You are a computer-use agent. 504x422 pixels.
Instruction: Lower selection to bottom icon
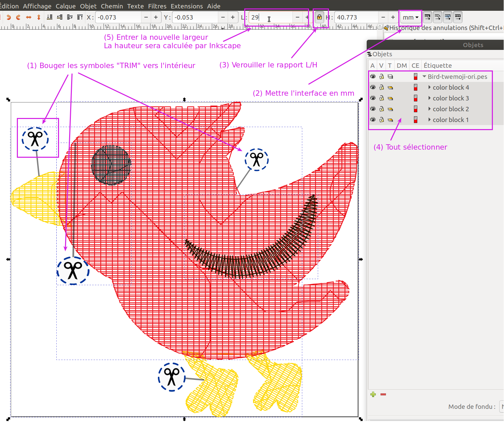[50, 17]
